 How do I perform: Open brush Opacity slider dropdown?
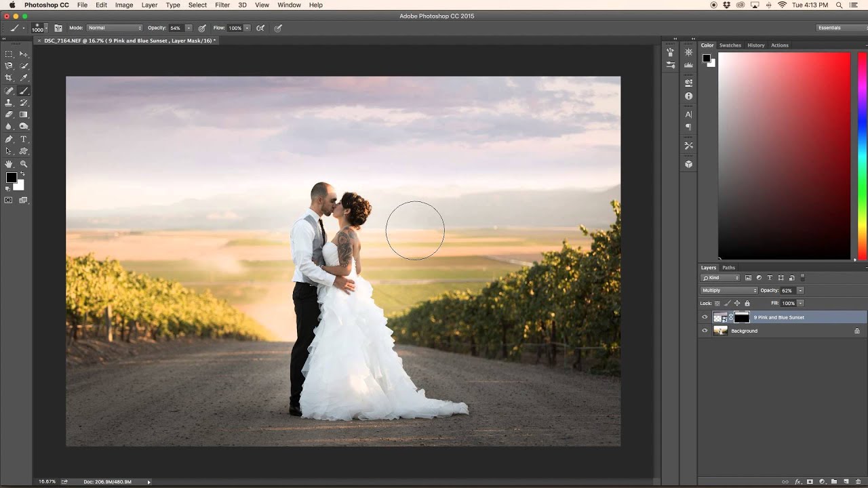pyautogui.click(x=189, y=28)
